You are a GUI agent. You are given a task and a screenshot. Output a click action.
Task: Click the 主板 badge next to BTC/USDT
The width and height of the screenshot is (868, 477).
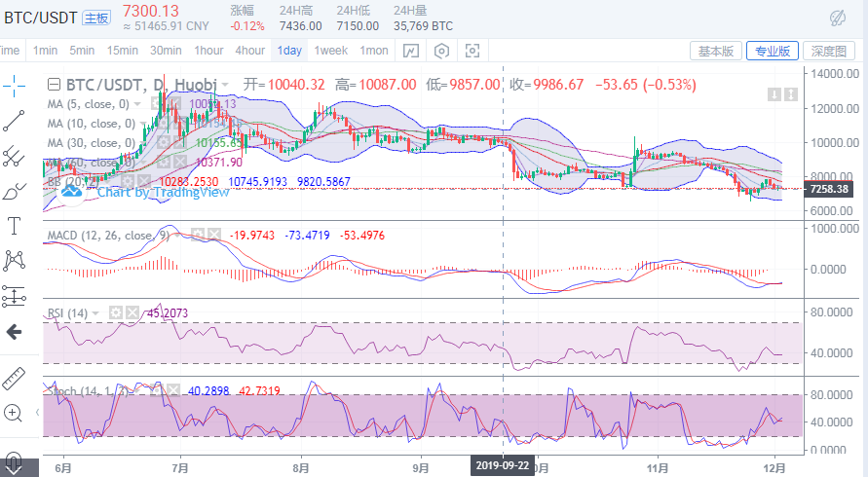[96, 18]
